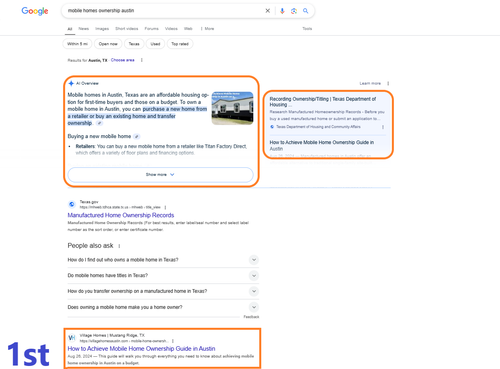Apply the Within 5 mi filter chip
The image size is (500, 369).
pos(77,44)
